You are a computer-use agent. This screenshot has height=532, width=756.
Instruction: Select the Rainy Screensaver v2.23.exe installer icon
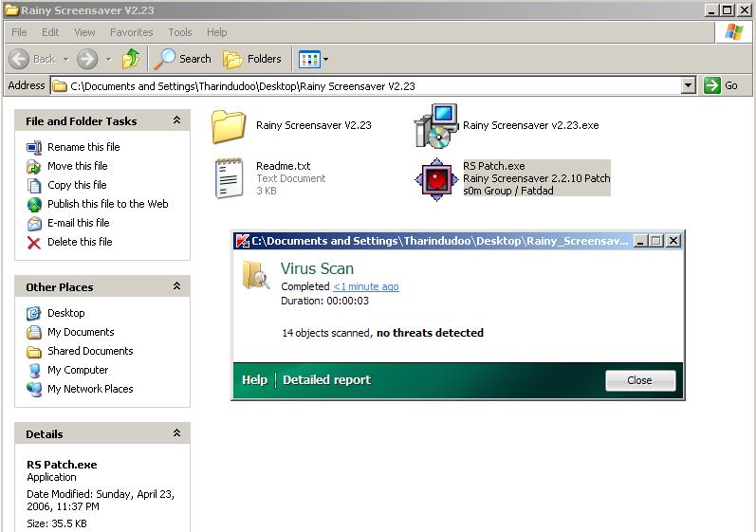pyautogui.click(x=435, y=126)
